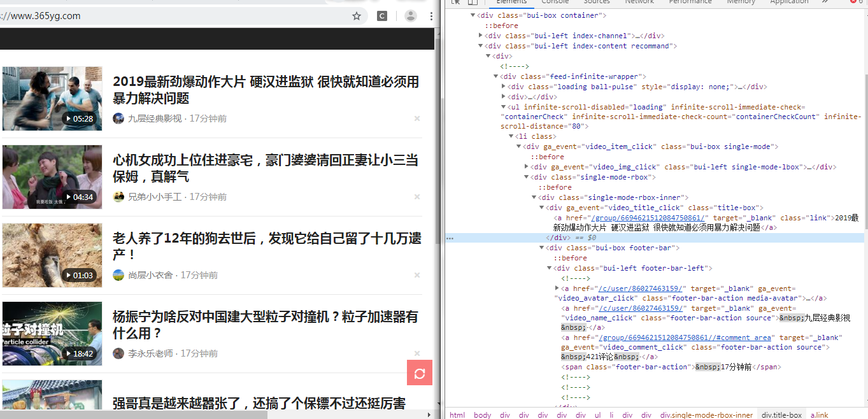Open the 九层经典影视 source name

155,118
